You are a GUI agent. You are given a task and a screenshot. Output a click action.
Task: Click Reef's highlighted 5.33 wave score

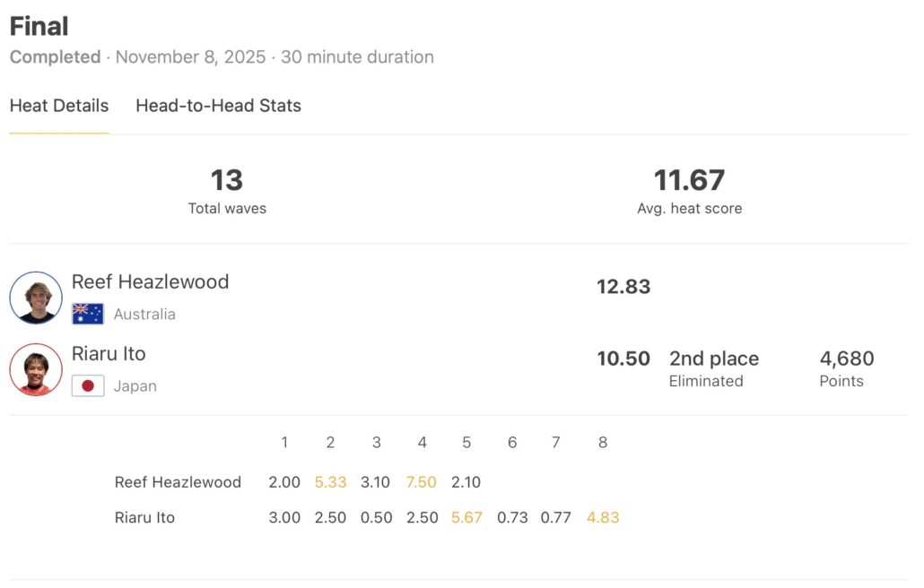(x=330, y=482)
